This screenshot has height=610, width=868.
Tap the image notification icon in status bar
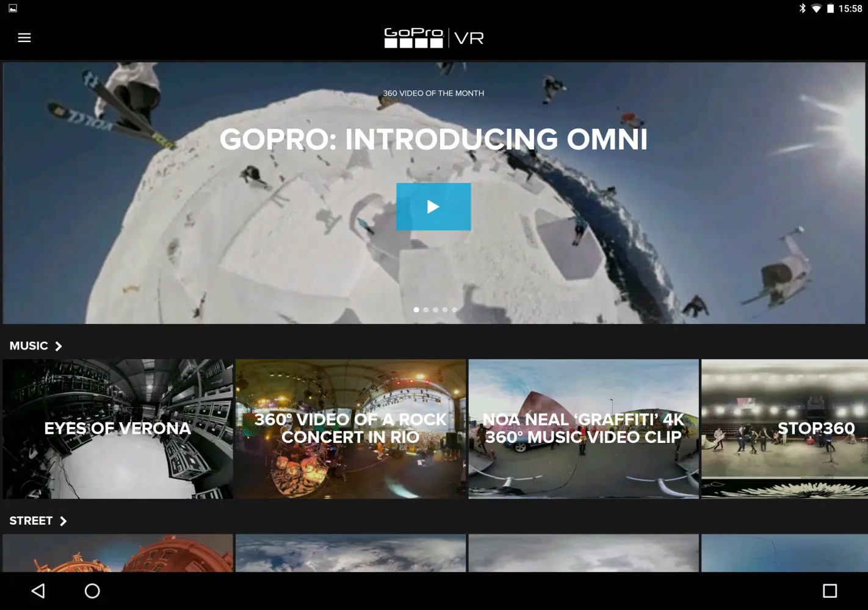coord(13,8)
